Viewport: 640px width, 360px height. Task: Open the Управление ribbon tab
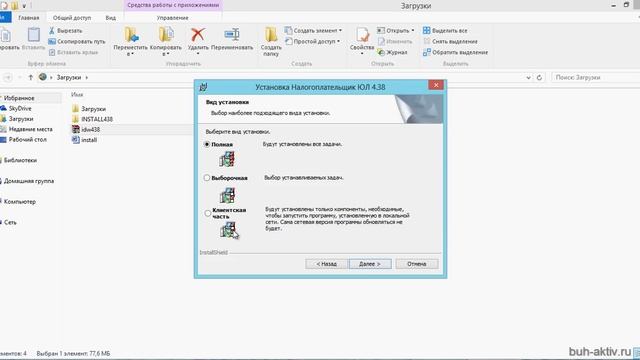coord(173,18)
